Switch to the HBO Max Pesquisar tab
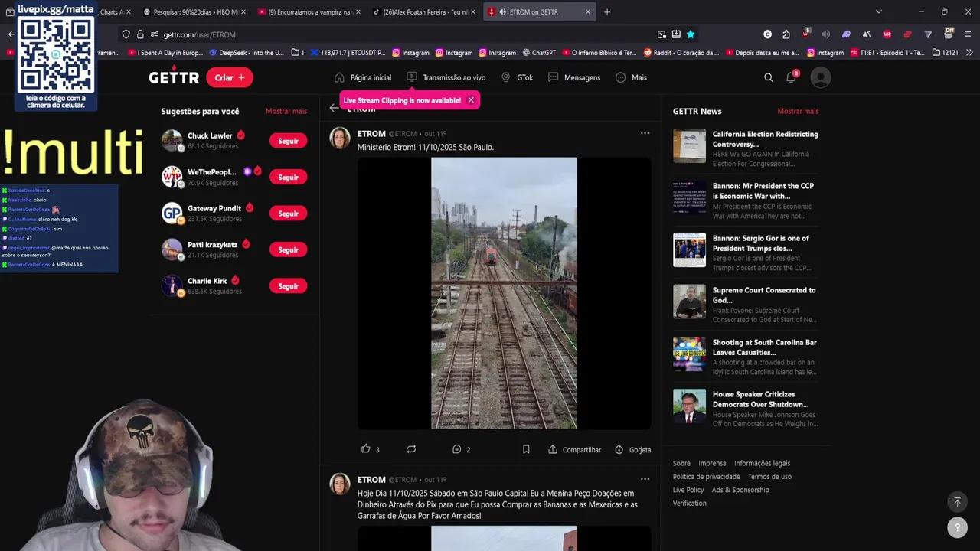Screen dimensions: 980x551 coord(194,11)
